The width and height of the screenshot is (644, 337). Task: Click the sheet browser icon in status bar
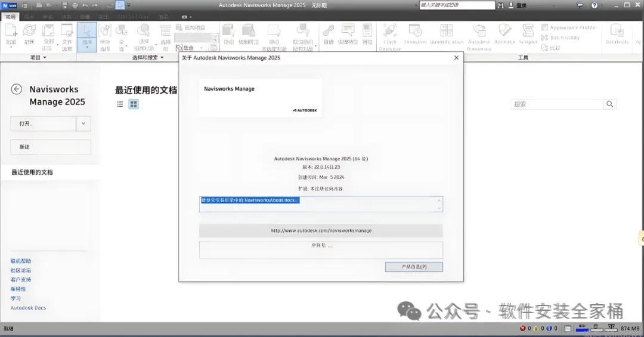[x=567, y=329]
